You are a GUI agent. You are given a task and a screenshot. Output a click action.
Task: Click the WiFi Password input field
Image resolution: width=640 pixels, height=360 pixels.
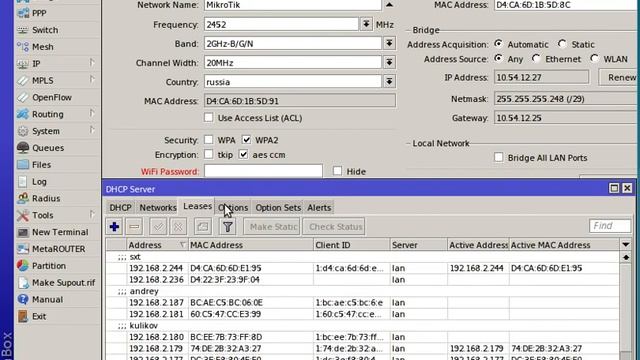coord(263,171)
